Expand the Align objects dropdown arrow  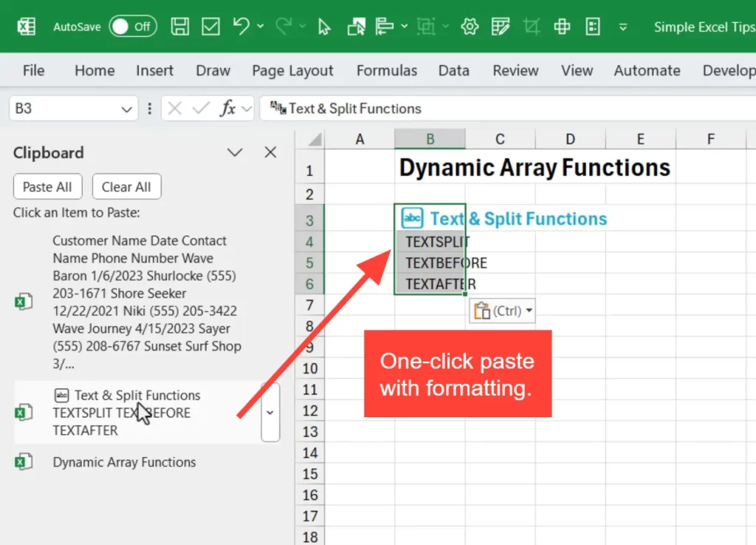pyautogui.click(x=404, y=26)
